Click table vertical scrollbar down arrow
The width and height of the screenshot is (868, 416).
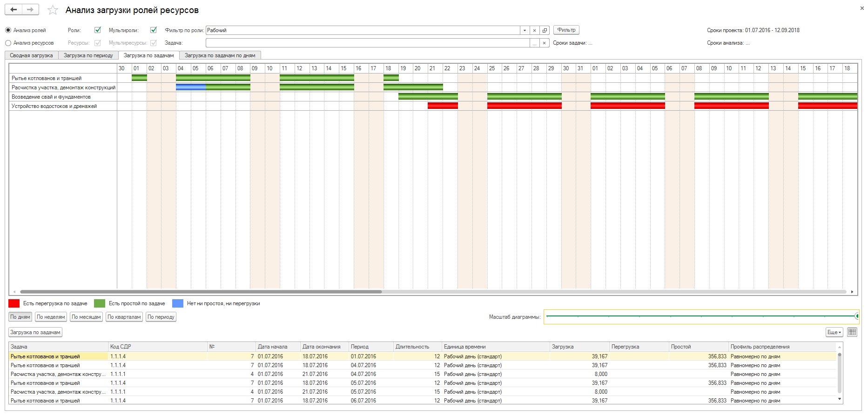click(x=840, y=399)
